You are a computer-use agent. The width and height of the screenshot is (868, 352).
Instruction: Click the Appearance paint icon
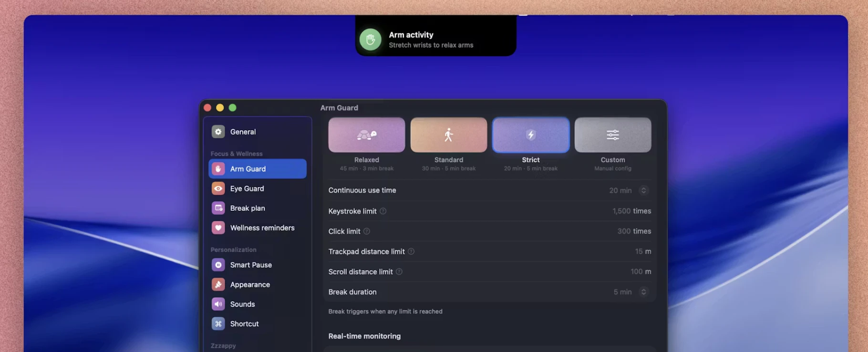(x=218, y=284)
